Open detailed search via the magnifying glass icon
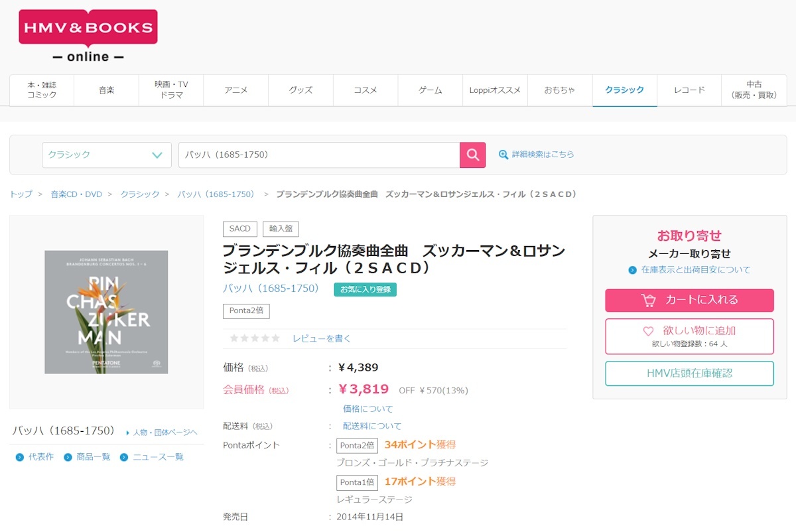The width and height of the screenshot is (796, 532). pos(504,154)
